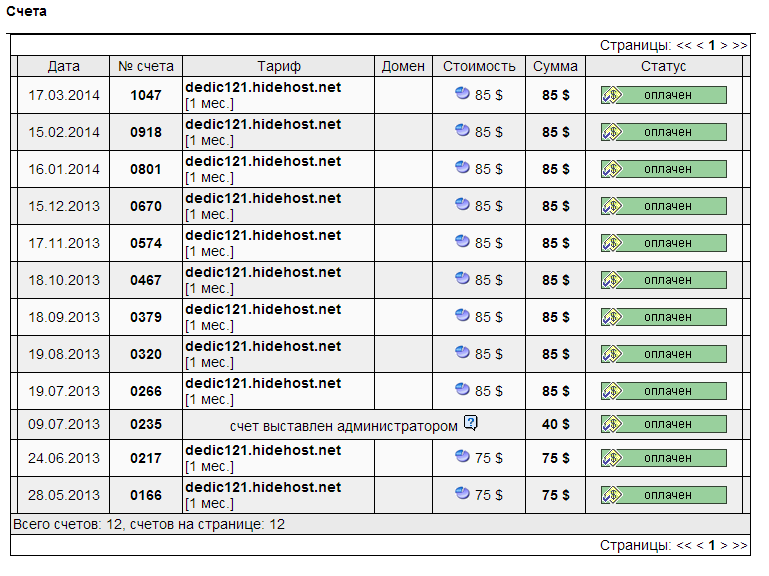Click the cost icon in invoice 0320 row
The height and width of the screenshot is (576, 769).
462,352
